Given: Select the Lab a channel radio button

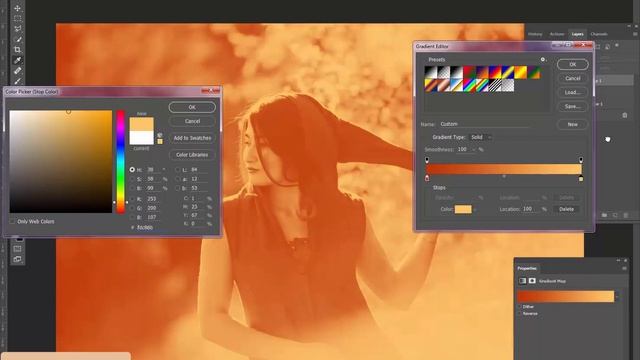Looking at the screenshot, I should tap(178, 179).
